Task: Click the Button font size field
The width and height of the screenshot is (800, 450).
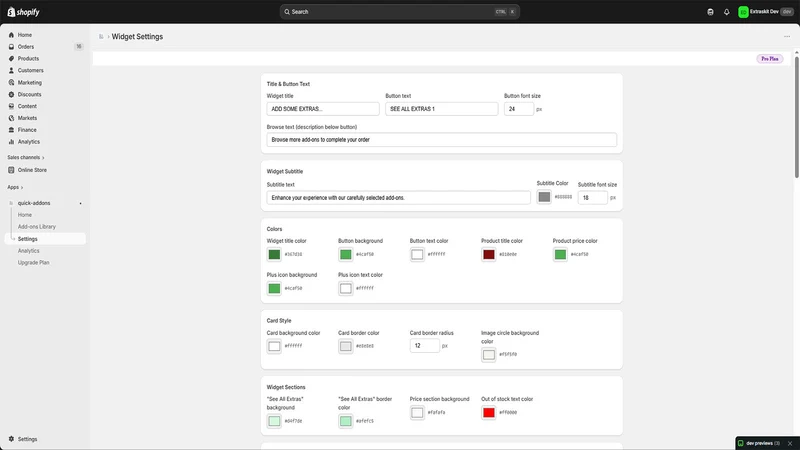Action: 519,109
